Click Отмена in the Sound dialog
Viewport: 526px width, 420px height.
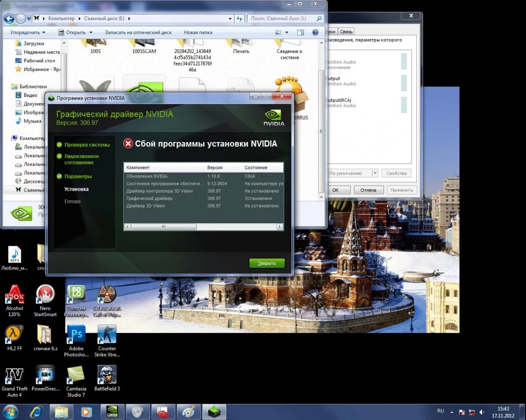click(x=368, y=190)
